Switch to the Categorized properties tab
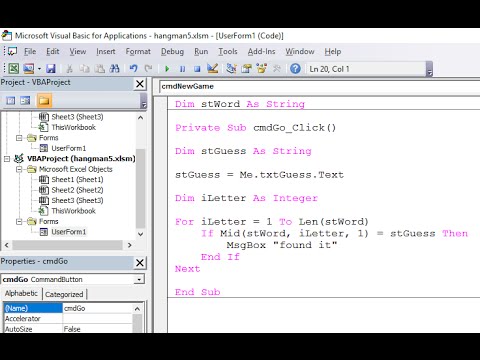Viewport: 480px width, 360px height. (x=64, y=294)
